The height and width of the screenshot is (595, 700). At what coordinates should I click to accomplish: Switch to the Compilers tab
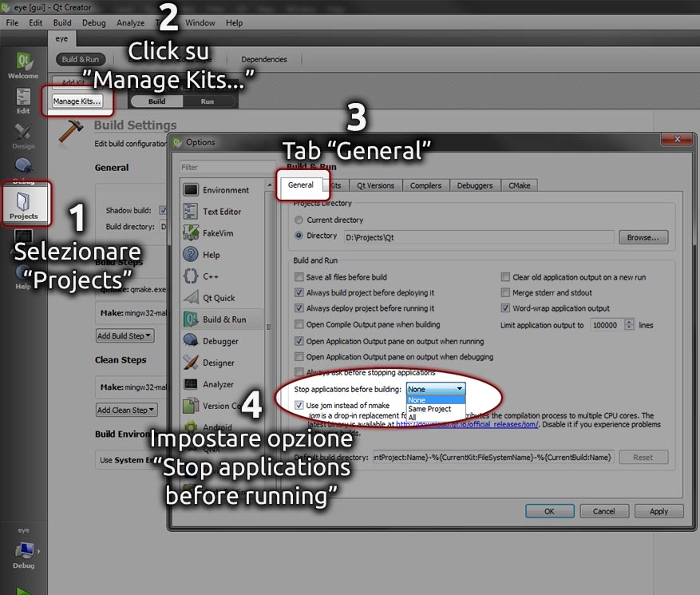pos(425,185)
